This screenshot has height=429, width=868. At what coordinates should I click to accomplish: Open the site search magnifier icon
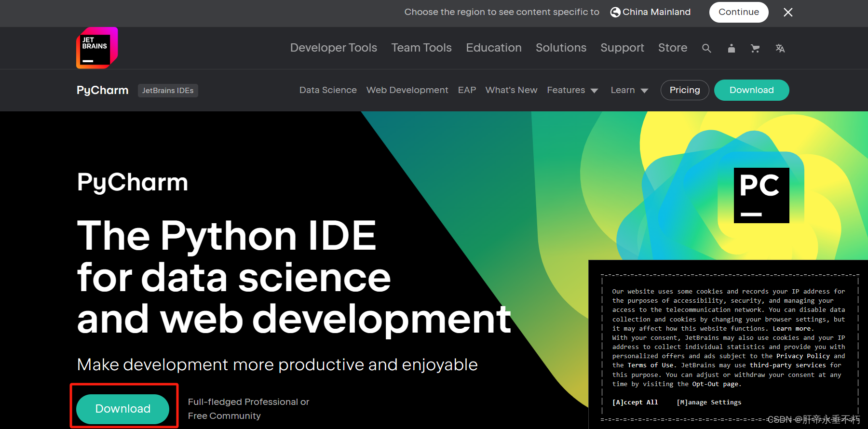706,48
